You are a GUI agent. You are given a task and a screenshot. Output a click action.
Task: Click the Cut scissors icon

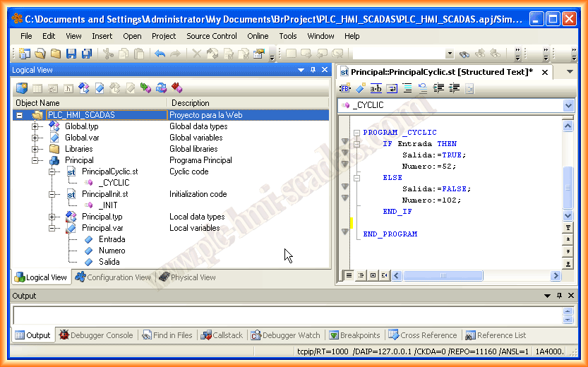pyautogui.click(x=108, y=54)
